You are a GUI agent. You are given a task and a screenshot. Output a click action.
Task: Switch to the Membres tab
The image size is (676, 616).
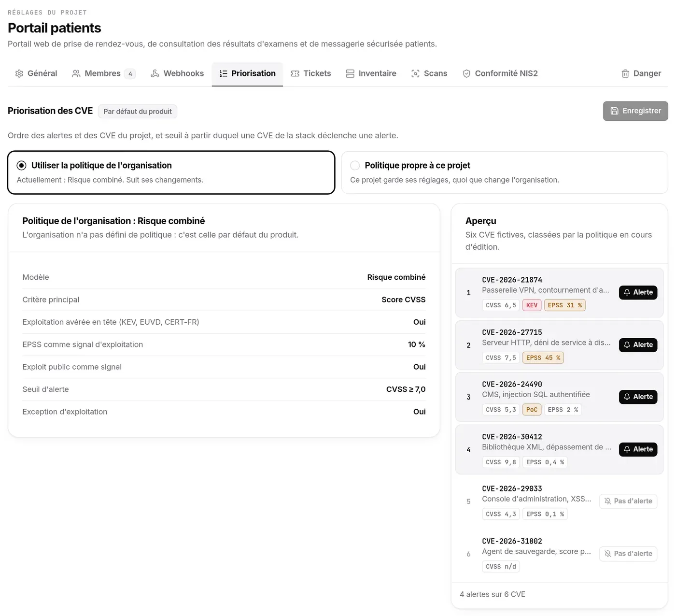(x=103, y=73)
